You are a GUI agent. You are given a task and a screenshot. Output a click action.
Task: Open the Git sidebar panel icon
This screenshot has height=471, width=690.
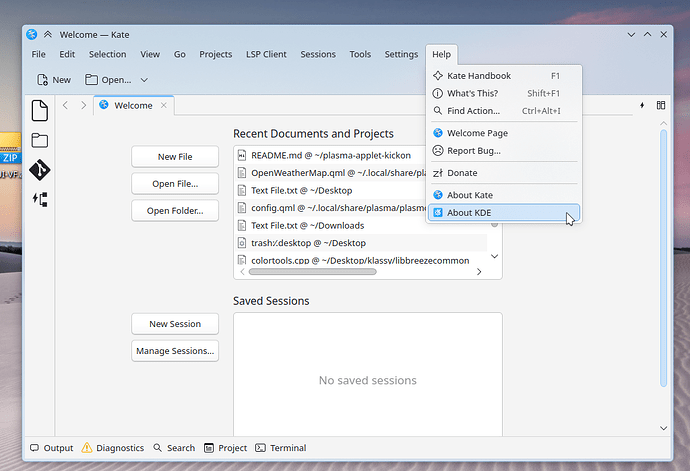[x=40, y=170]
